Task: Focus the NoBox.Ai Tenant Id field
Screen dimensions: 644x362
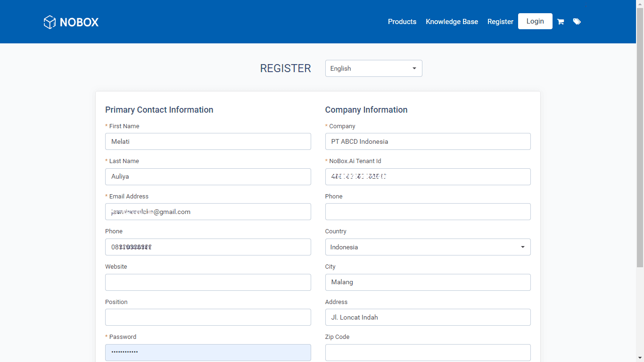Action: pos(427,176)
